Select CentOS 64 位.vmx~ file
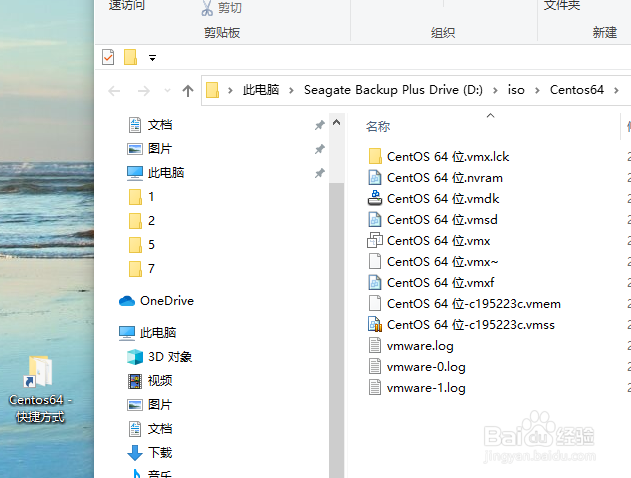 point(433,262)
